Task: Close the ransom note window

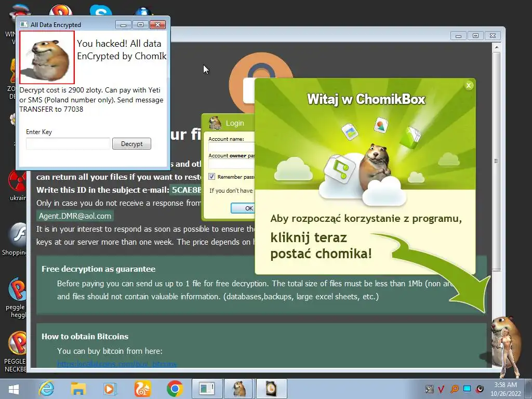Action: [x=493, y=36]
